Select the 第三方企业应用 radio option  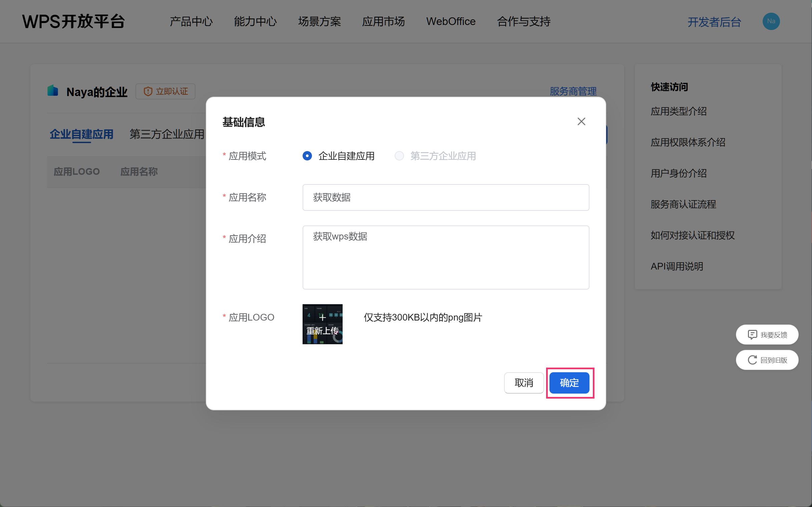(399, 156)
